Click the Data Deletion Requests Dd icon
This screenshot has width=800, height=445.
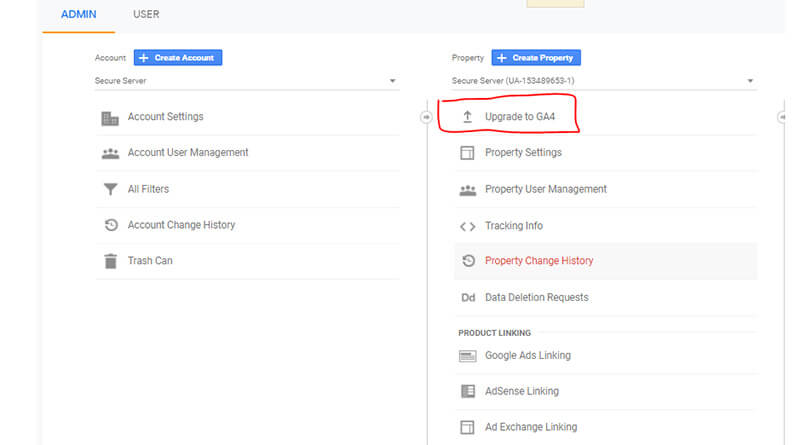coord(468,298)
